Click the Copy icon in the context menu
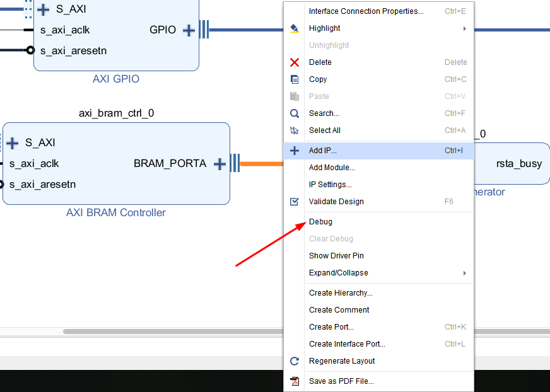The image size is (550, 392). [294, 79]
